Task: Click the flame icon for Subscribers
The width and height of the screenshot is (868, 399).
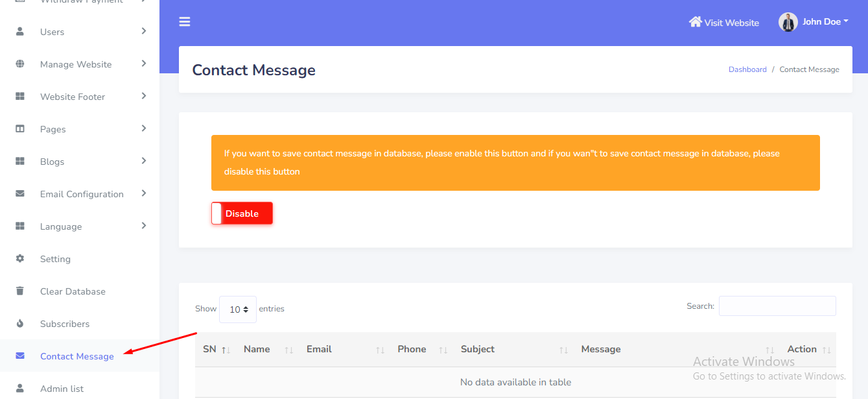Action: click(20, 323)
